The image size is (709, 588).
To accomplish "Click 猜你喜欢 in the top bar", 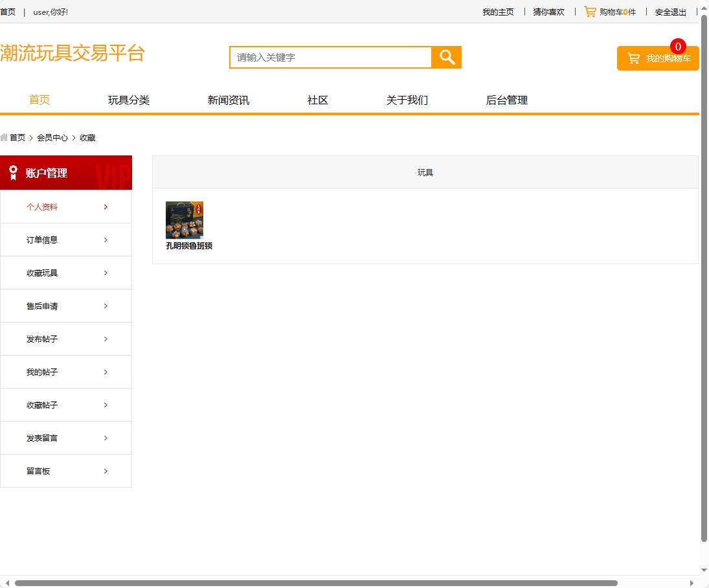I will (548, 12).
